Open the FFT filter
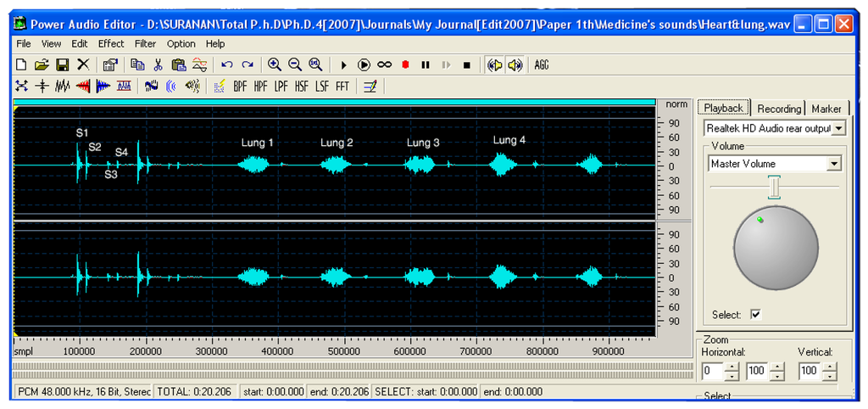The width and height of the screenshot is (868, 409). tap(342, 86)
